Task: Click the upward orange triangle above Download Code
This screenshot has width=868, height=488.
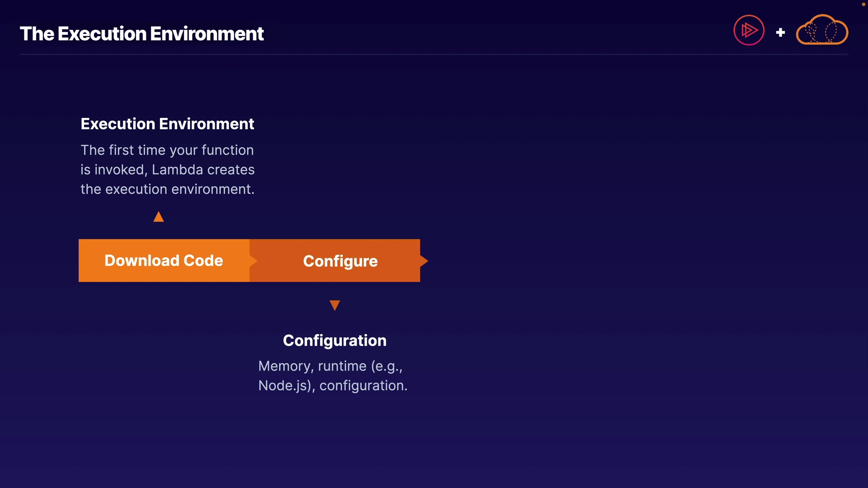Action: tap(158, 217)
